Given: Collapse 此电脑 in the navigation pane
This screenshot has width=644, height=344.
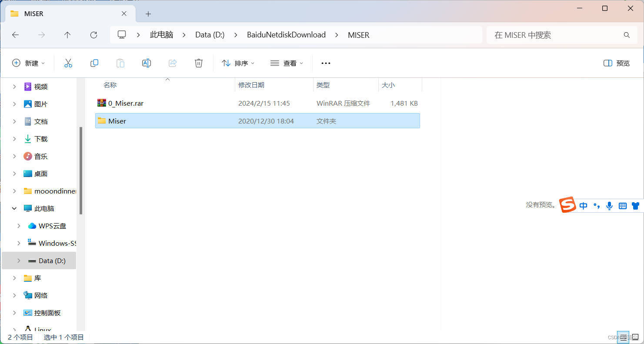Looking at the screenshot, I should (x=13, y=208).
